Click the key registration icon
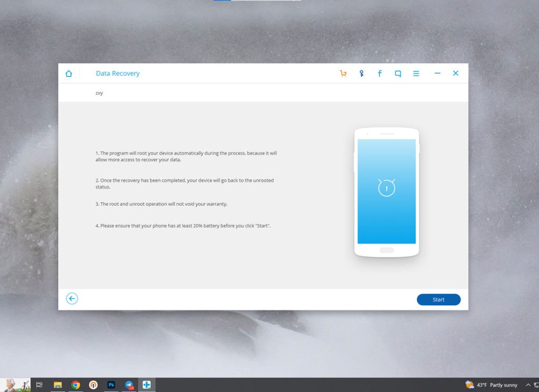Viewport: 539px width, 392px height. coord(362,74)
